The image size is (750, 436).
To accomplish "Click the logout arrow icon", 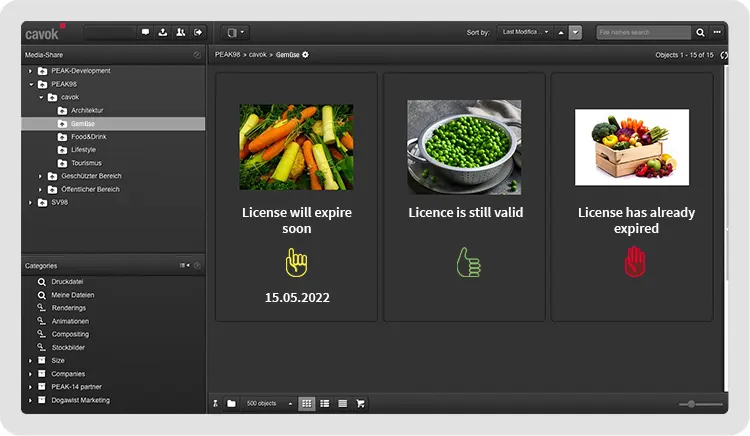I will (198, 33).
